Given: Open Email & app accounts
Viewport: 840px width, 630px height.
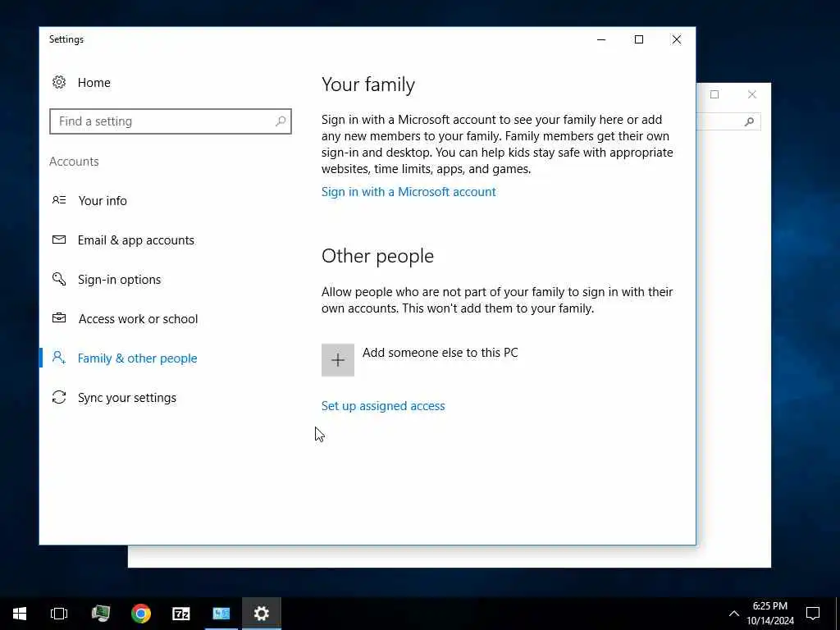Looking at the screenshot, I should click(x=136, y=240).
